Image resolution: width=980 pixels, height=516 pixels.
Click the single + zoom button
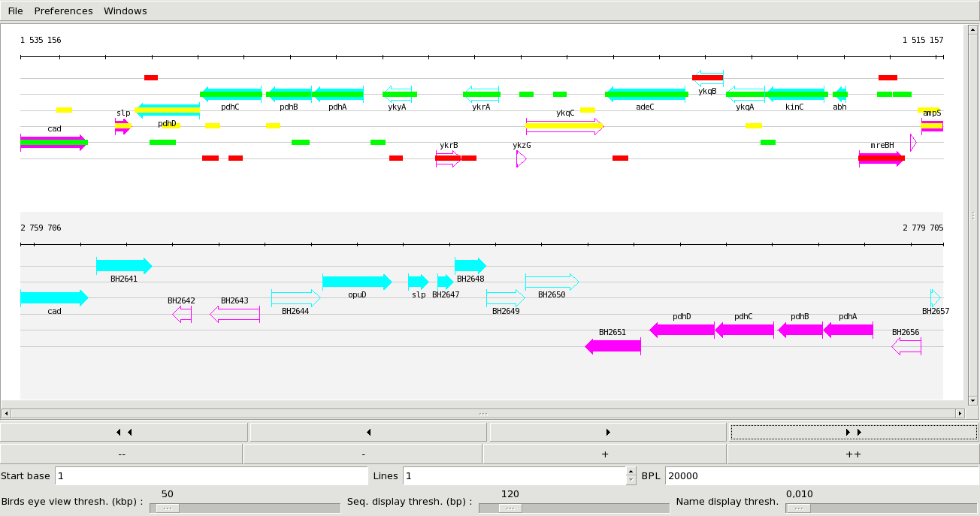click(604, 454)
